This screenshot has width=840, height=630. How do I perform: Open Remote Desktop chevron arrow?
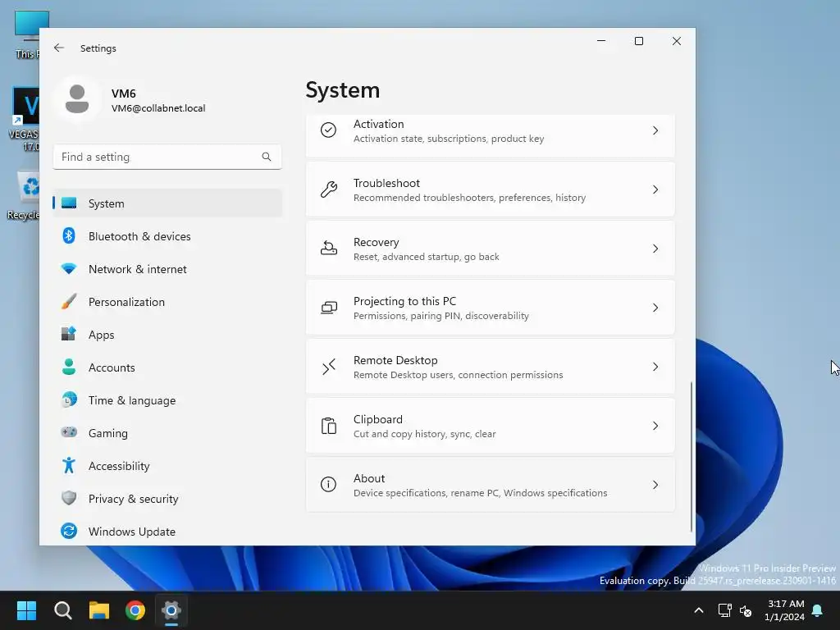coord(655,367)
